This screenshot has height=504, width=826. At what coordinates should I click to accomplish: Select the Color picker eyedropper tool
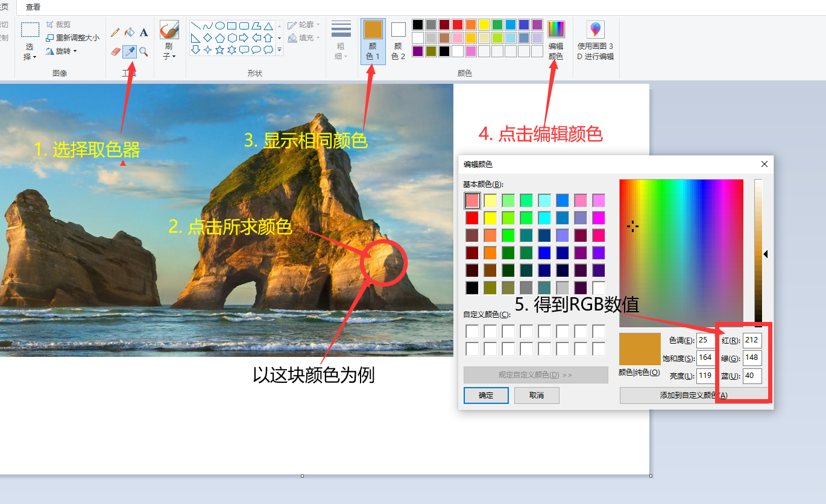tap(130, 51)
